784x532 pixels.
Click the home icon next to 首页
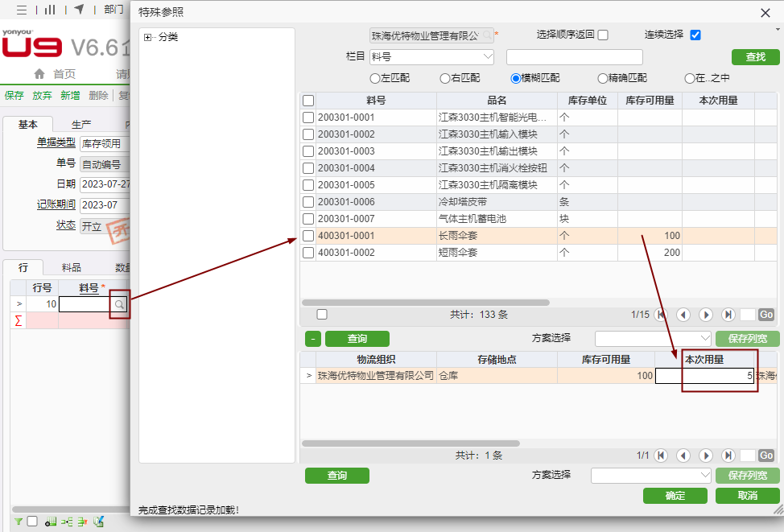pos(39,74)
